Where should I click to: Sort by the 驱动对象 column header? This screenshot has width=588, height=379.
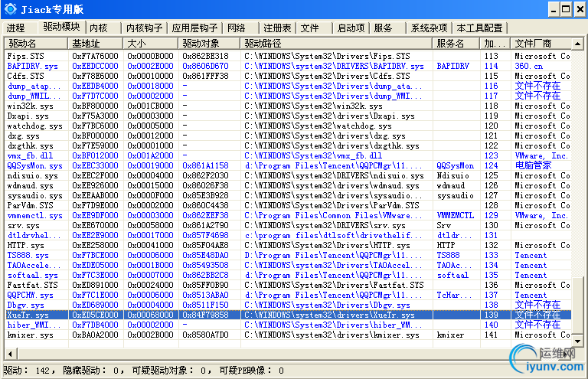tap(209, 44)
